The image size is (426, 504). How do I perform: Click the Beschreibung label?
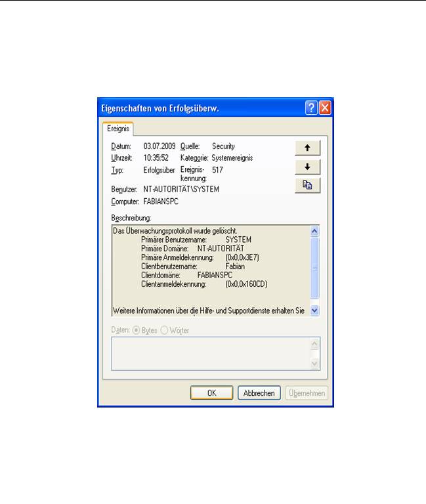tap(131, 218)
